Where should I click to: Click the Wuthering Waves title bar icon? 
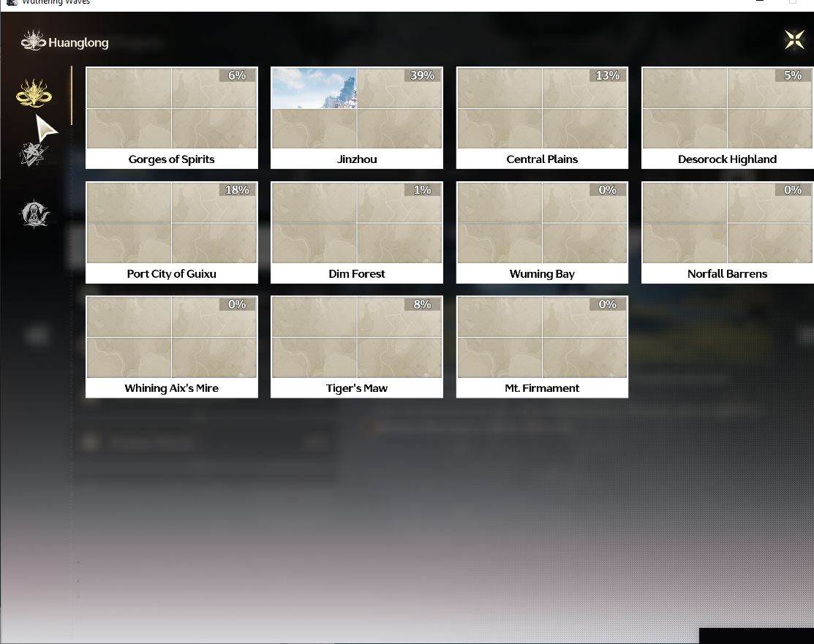[12, 3]
